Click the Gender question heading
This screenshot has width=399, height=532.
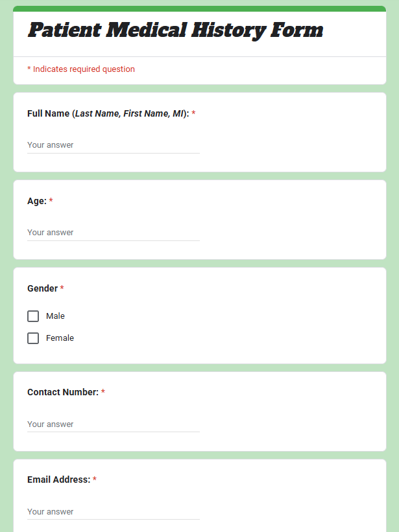42,288
